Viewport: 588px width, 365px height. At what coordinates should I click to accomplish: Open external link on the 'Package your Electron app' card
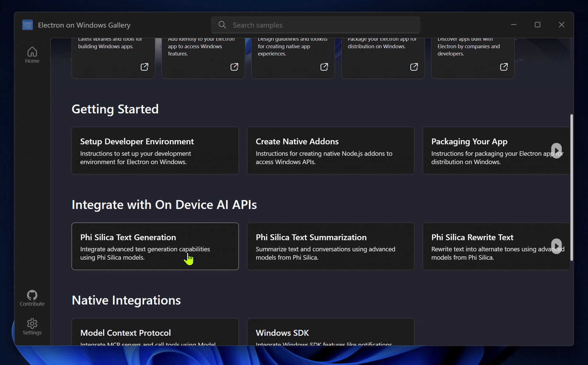[x=414, y=67]
